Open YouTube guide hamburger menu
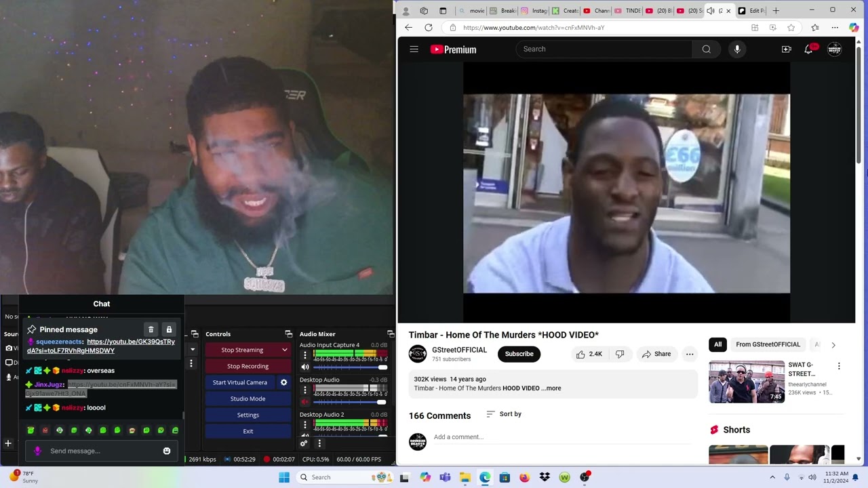 point(414,49)
